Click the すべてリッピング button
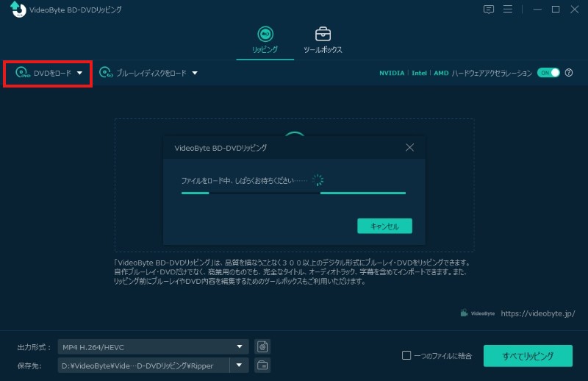The height and width of the screenshot is (381, 588). (527, 356)
